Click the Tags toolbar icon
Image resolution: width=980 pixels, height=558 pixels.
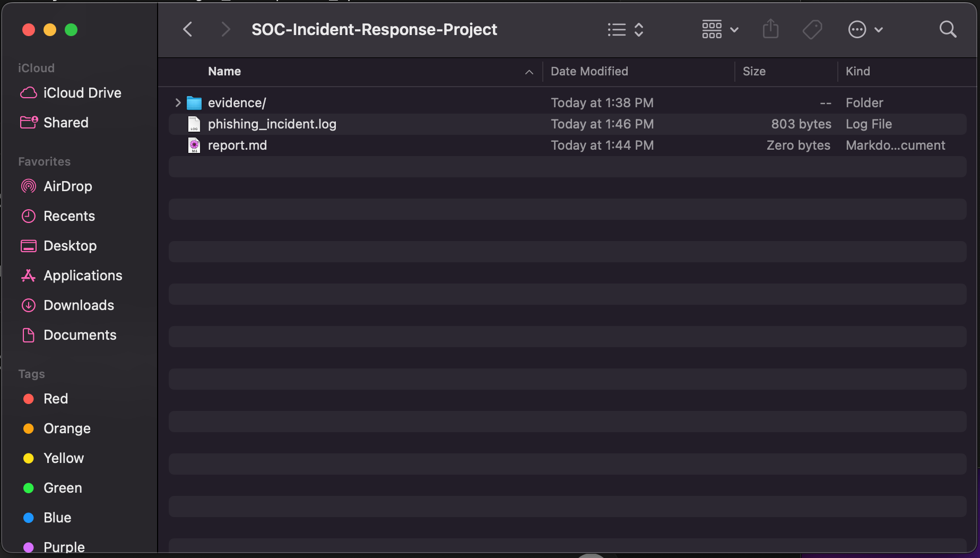tap(812, 29)
